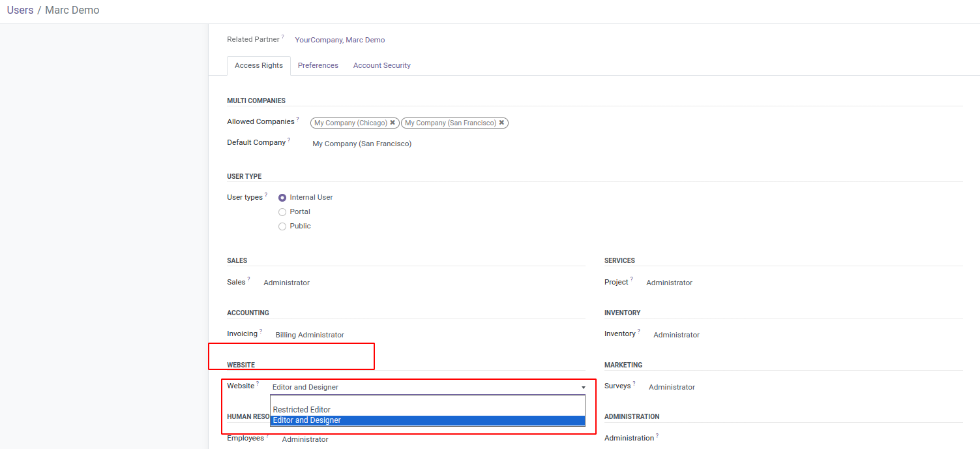
Task: Collapse the Website dropdown arrow
Action: (583, 388)
